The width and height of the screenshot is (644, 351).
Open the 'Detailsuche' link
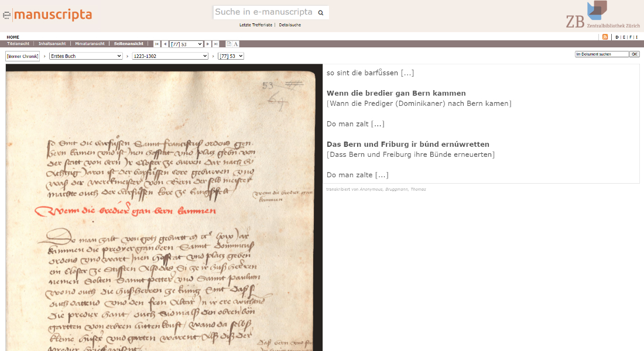coord(290,25)
